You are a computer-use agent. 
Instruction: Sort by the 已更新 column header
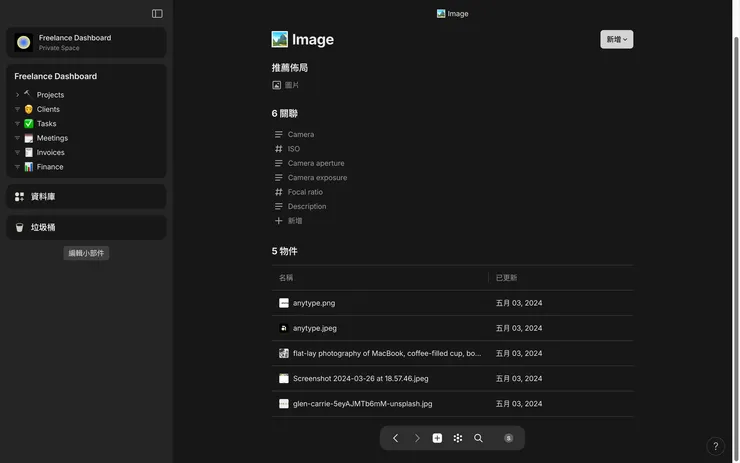click(506, 278)
